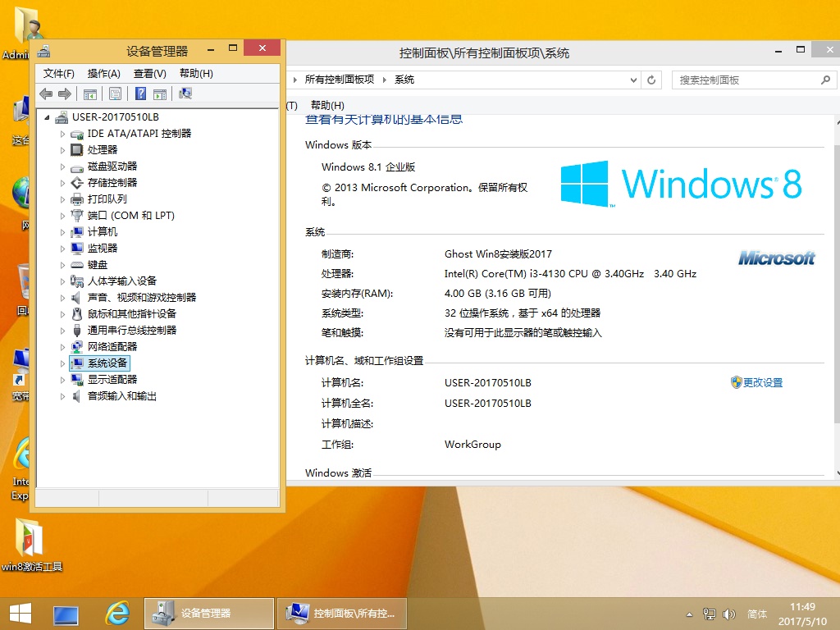Image resolution: width=840 pixels, height=630 pixels.
Task: Expand the 显示适配器 device category
Action: pos(62,380)
